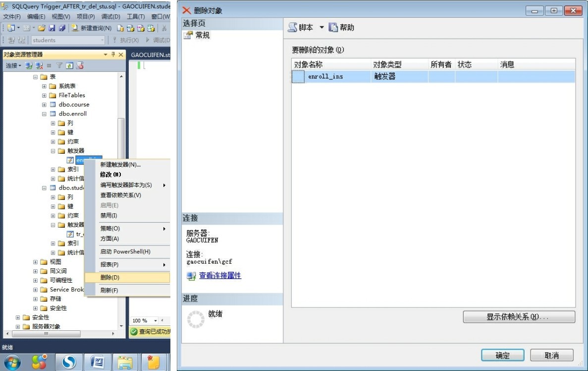Viewport: 588px width, 371px height.
Task: Open the Word icon in the taskbar
Action: click(97, 363)
